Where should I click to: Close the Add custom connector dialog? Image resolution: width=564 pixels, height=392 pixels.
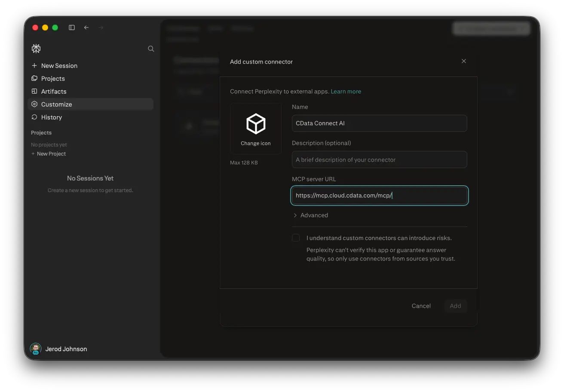pyautogui.click(x=464, y=61)
